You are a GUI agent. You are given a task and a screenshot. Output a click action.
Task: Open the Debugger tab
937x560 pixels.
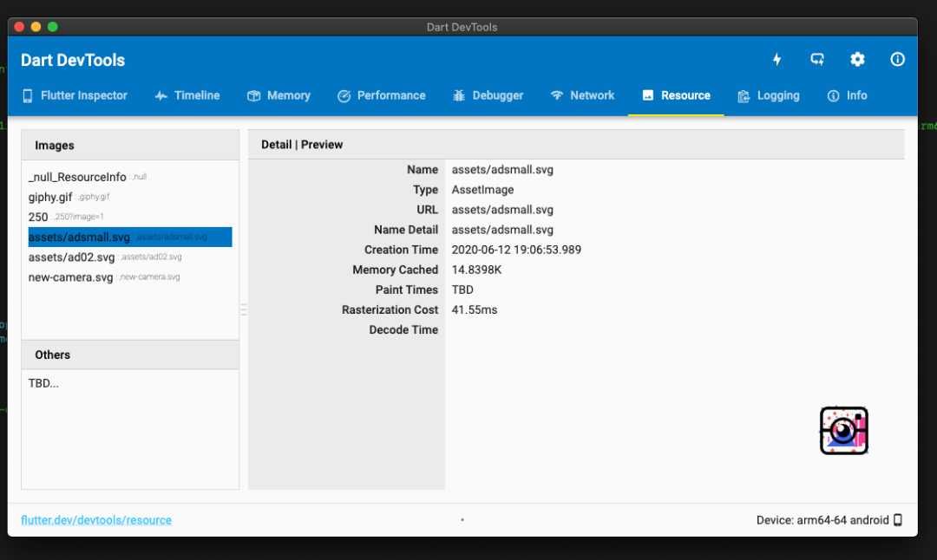point(488,95)
